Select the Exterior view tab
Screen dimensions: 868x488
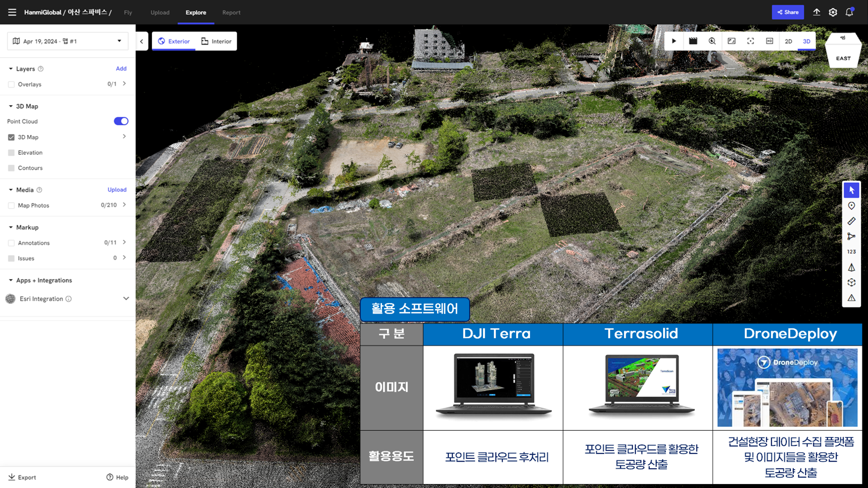pos(174,41)
